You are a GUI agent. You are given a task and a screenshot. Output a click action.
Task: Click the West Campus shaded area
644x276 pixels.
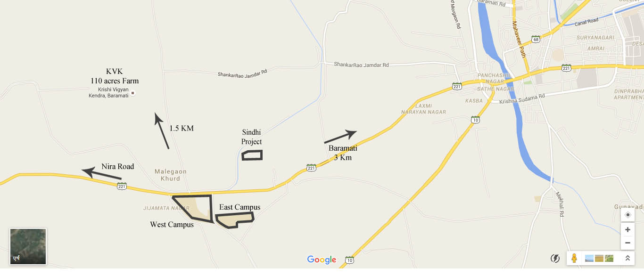click(x=194, y=207)
